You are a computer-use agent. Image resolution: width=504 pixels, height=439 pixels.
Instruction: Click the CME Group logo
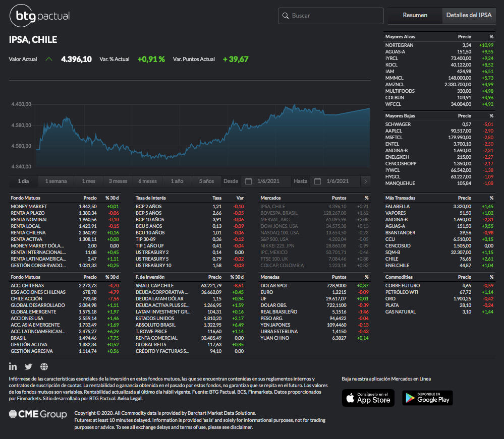pos(38,414)
